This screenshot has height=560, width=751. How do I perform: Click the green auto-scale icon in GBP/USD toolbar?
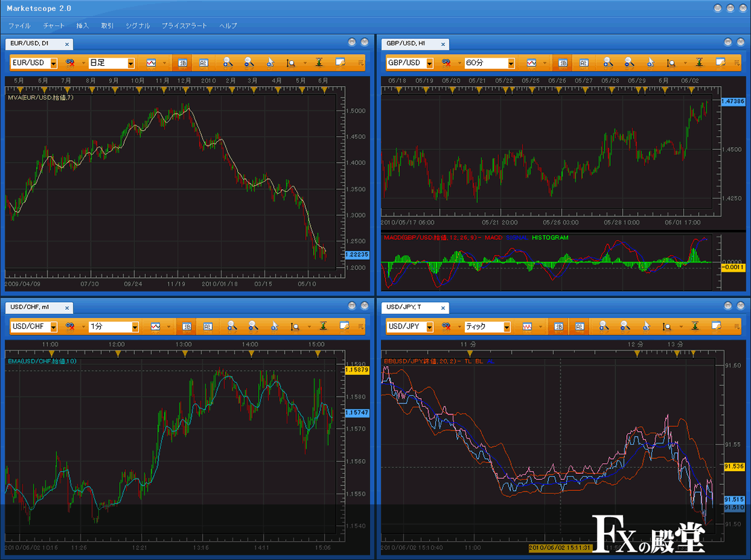[x=699, y=62]
